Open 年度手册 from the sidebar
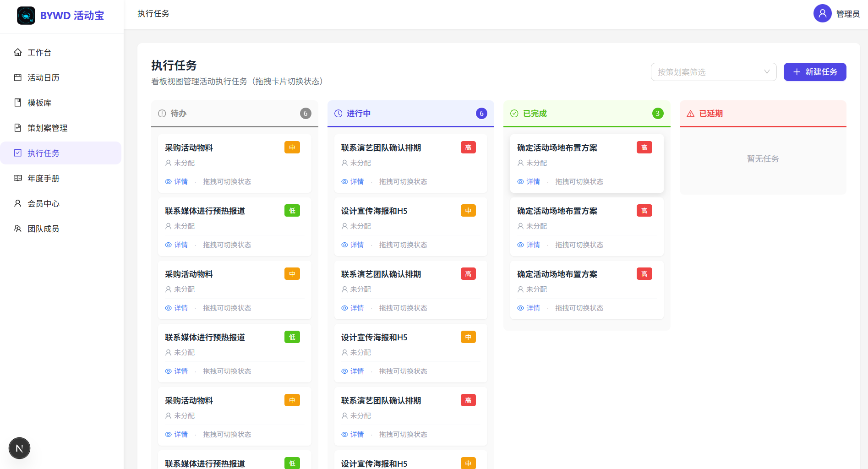This screenshot has height=469, width=868. click(x=60, y=178)
